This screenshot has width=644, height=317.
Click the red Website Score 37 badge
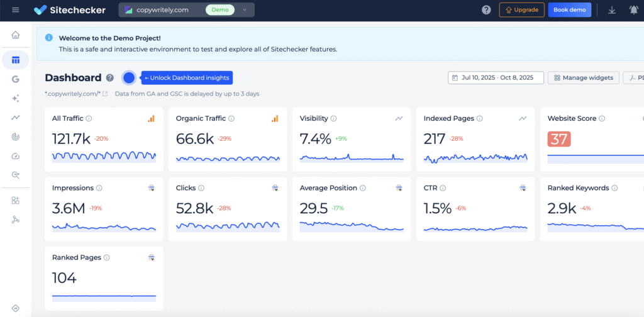coord(558,139)
